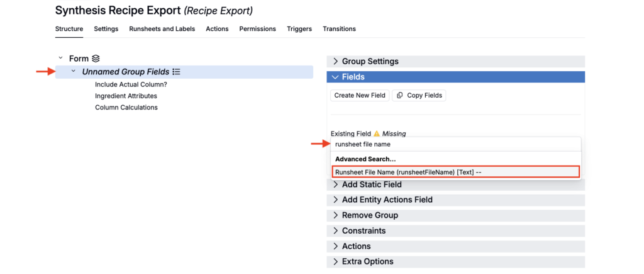The width and height of the screenshot is (644, 274).
Task: Click the warning icon next to Existing Field
Action: click(377, 134)
